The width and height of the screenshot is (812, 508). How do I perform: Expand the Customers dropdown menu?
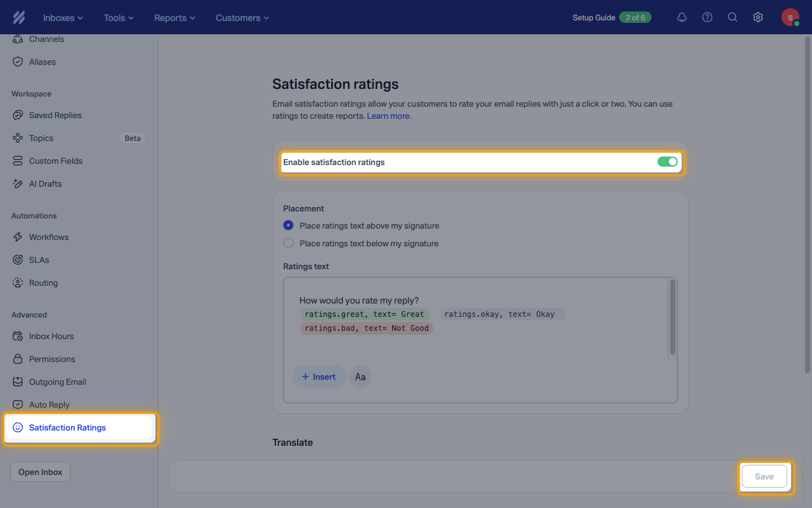point(242,18)
